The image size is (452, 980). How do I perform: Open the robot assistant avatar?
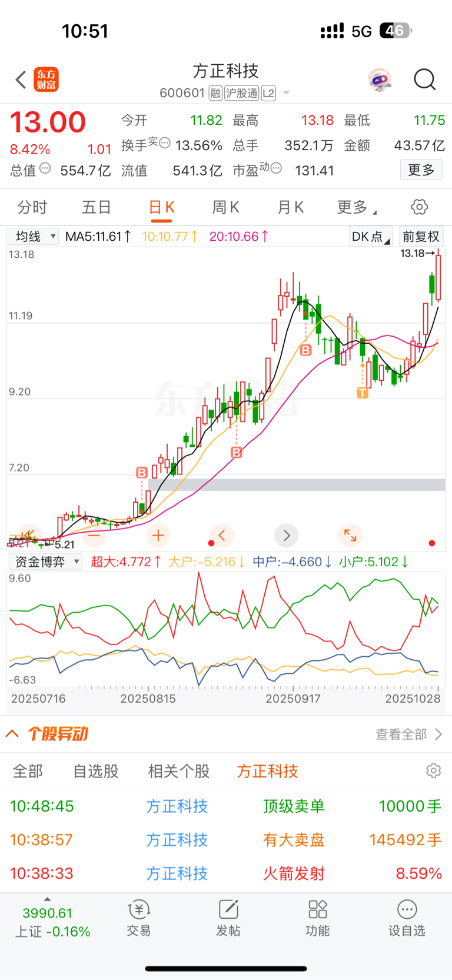[x=380, y=79]
